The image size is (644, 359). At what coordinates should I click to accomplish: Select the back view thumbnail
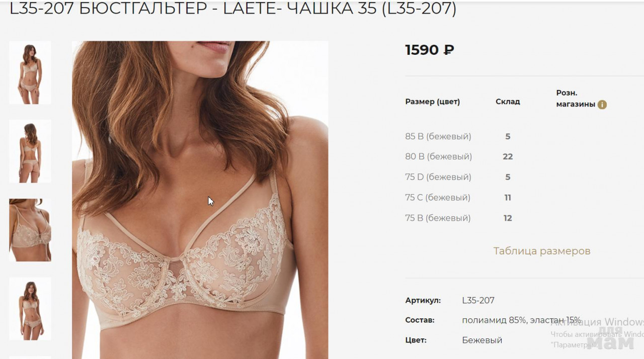point(30,151)
